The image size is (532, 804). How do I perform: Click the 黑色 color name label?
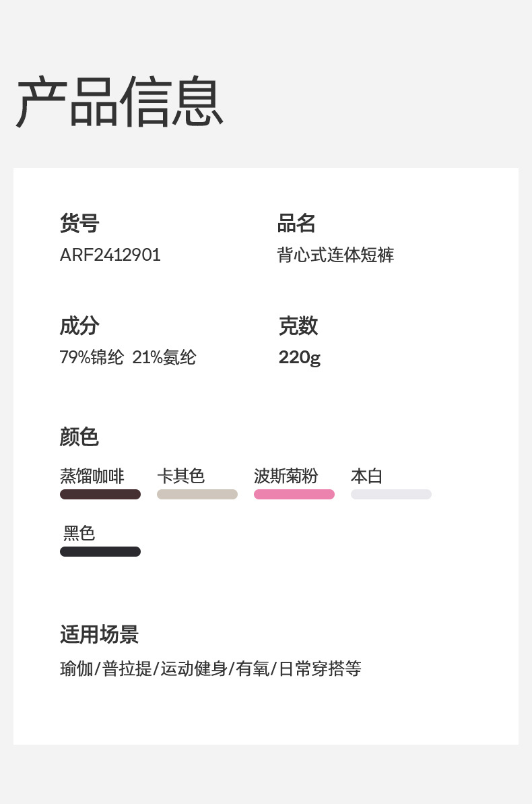(x=79, y=533)
